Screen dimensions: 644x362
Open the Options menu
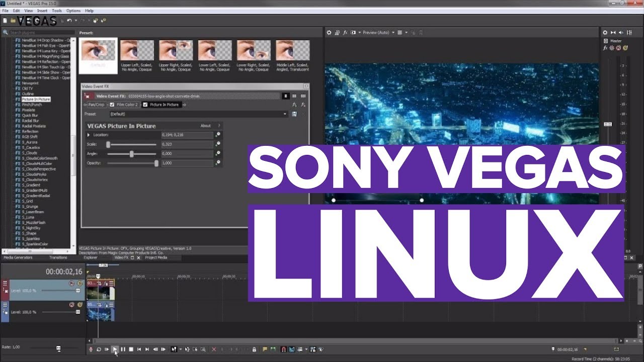tap(73, 11)
